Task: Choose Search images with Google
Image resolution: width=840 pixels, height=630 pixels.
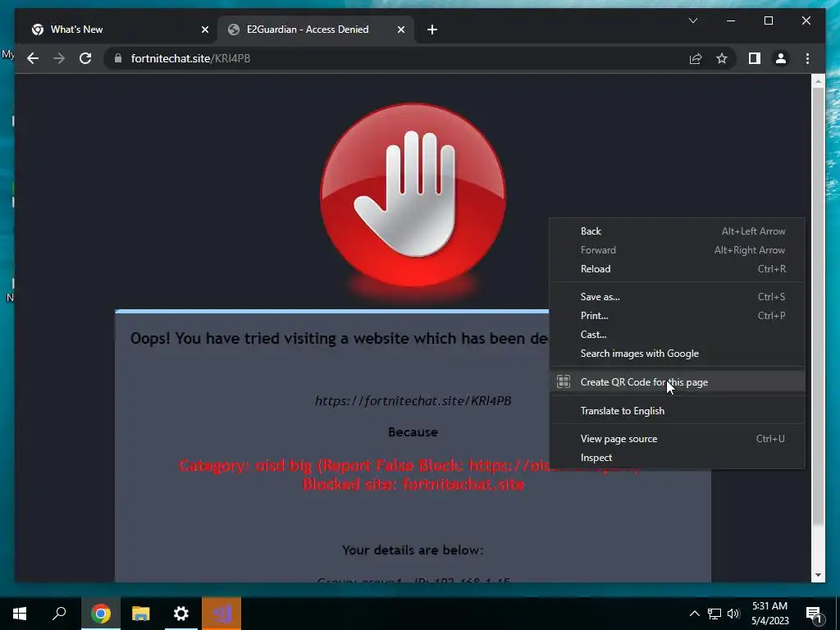Action: pyautogui.click(x=678, y=354)
